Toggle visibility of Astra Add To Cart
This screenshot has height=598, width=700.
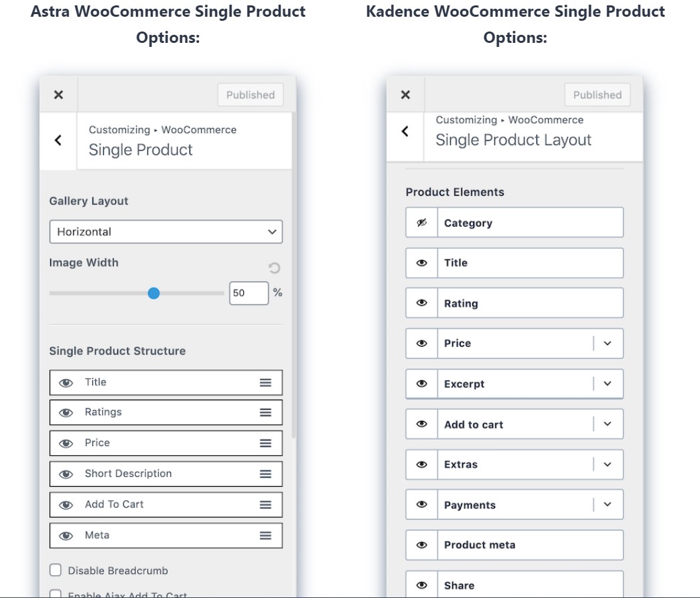coord(66,505)
